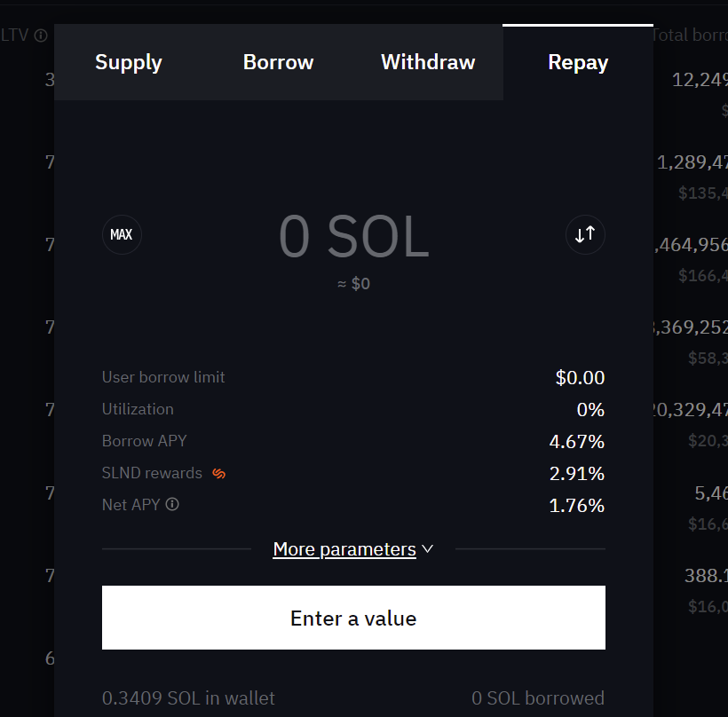Click the 0.3409 SOL in wallet balance
The width and height of the screenshot is (728, 717).
(x=188, y=698)
